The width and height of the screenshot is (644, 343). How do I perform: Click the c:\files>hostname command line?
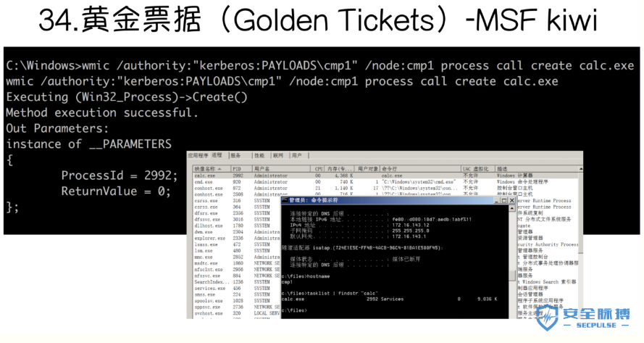tap(306, 276)
